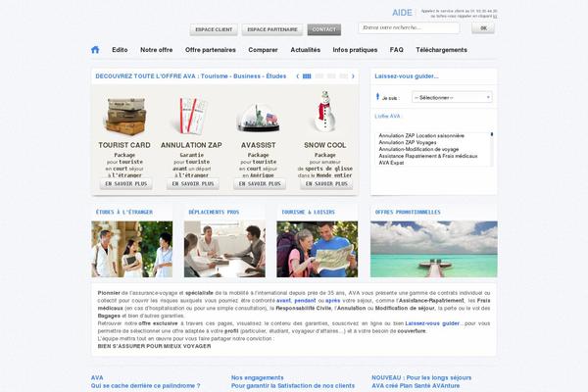588x392 pixels.
Task: Select the first carousel page indicator
Action: [x=307, y=76]
